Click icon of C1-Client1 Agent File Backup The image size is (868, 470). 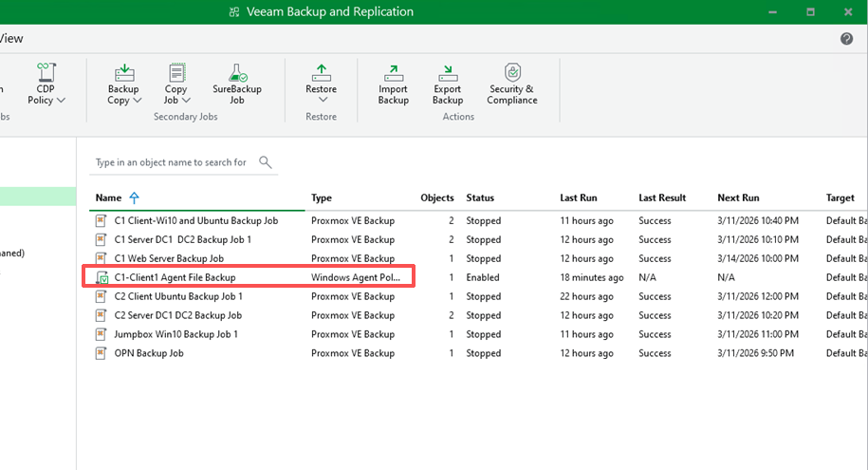click(x=102, y=277)
